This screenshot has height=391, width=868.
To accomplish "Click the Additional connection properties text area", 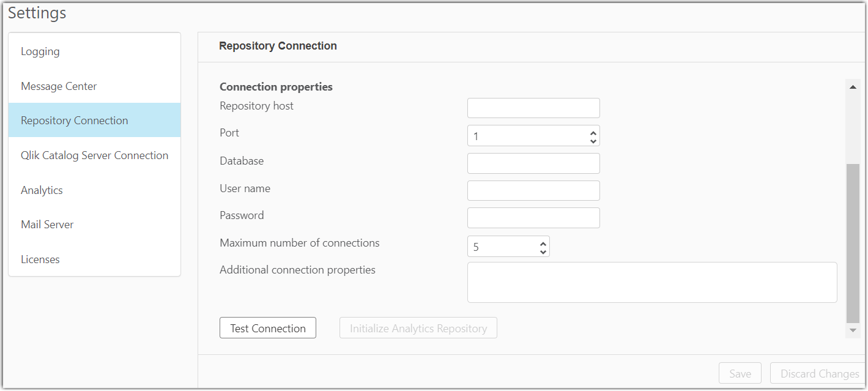I will point(651,283).
